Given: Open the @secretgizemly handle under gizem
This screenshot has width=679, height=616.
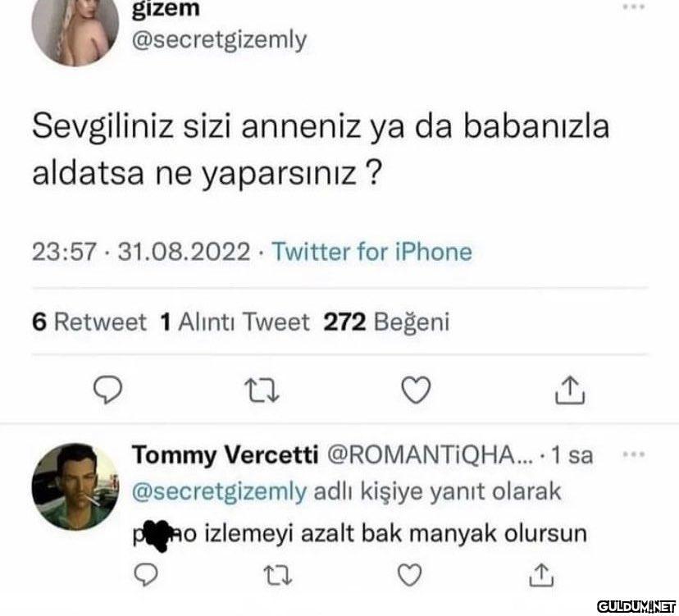Looking at the screenshot, I should click(218, 39).
